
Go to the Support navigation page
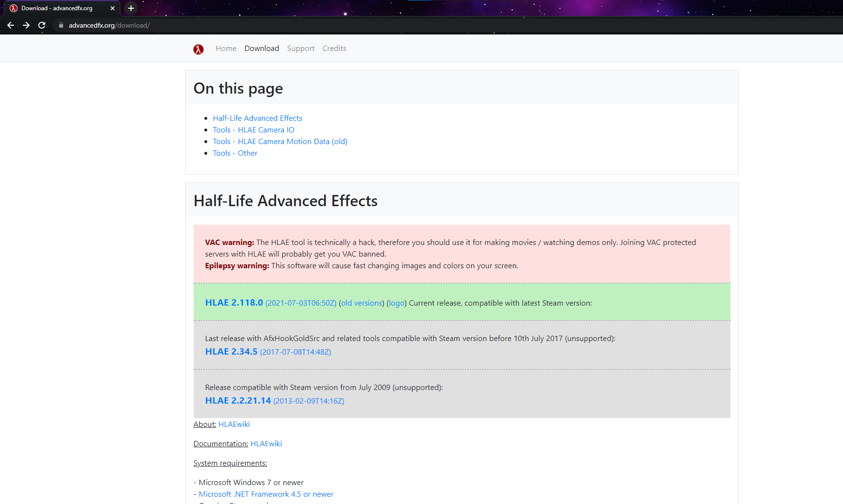301,49
